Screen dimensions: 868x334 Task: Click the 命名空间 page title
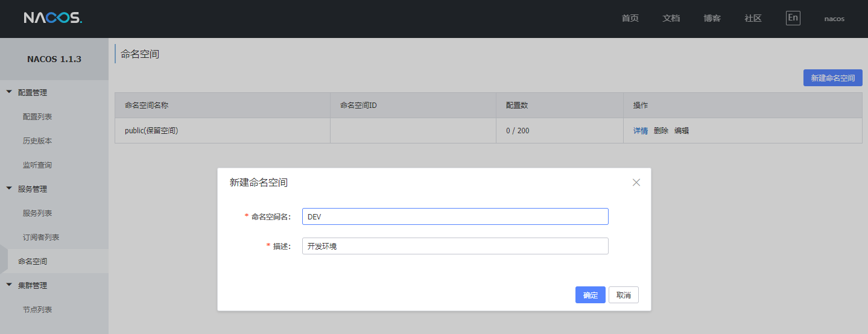point(140,54)
